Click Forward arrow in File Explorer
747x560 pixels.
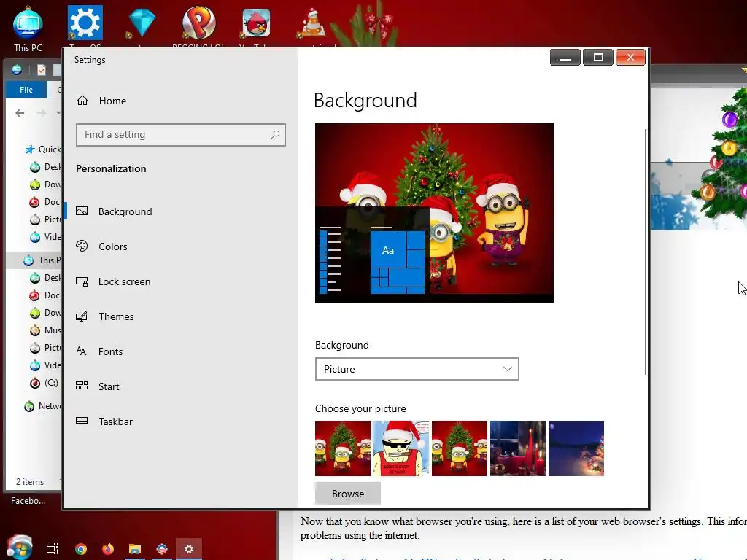tap(42, 113)
